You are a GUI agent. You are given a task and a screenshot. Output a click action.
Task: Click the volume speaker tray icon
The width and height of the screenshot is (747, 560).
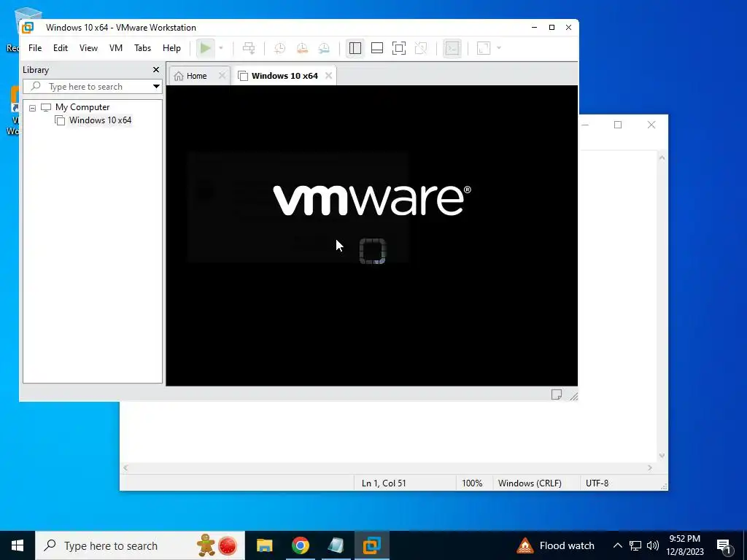coord(653,545)
